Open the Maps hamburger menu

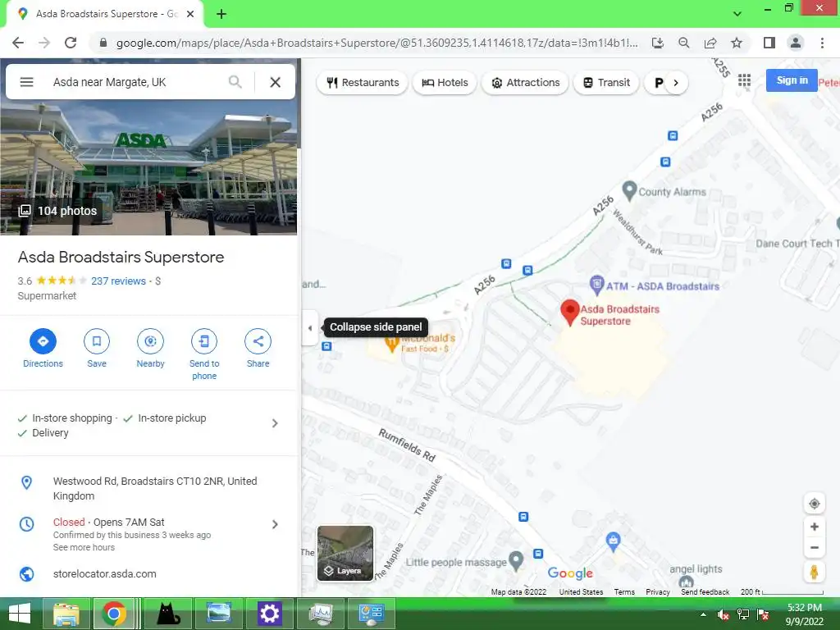[x=26, y=82]
